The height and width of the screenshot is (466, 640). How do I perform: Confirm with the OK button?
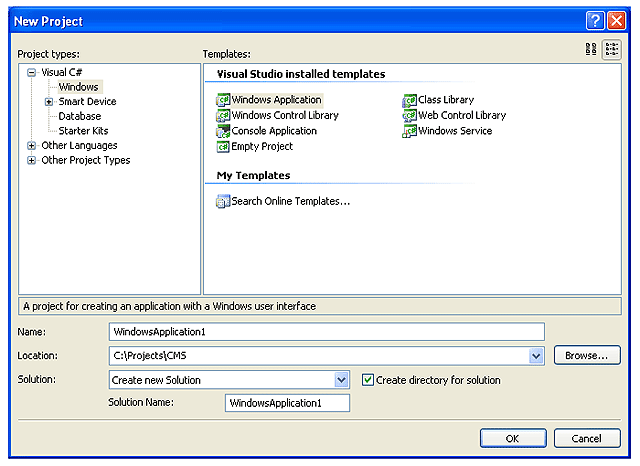tap(513, 438)
